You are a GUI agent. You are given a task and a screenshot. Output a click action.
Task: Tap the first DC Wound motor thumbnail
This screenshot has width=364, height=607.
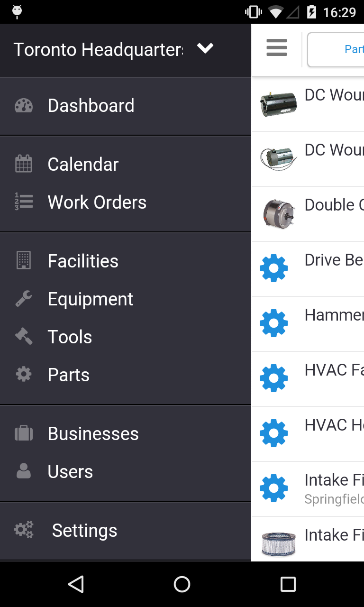tap(279, 104)
